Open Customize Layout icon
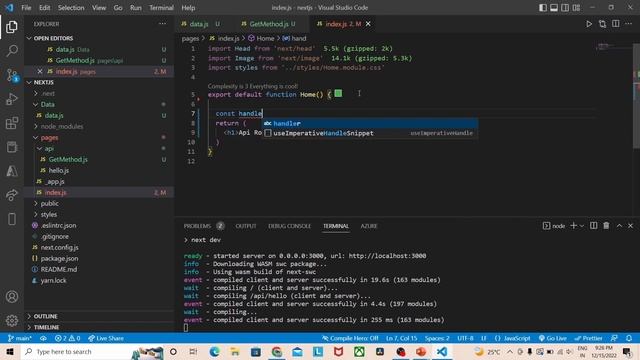 point(576,8)
